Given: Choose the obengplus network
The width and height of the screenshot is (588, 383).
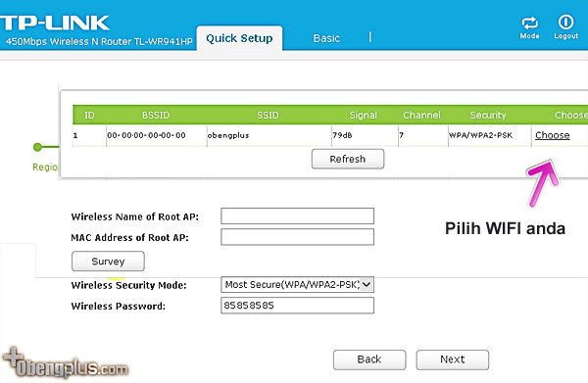Looking at the screenshot, I should 553,135.
